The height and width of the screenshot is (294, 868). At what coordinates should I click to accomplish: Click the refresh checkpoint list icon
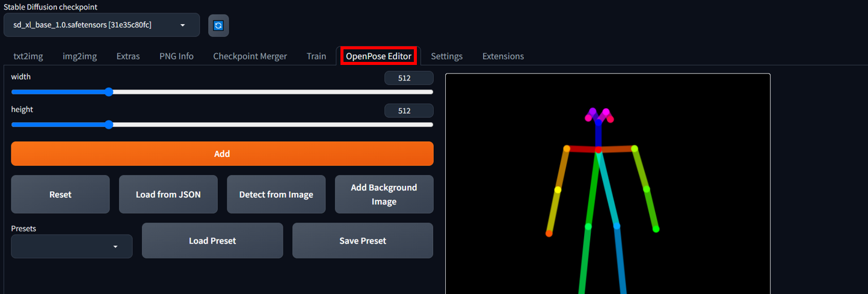[218, 25]
